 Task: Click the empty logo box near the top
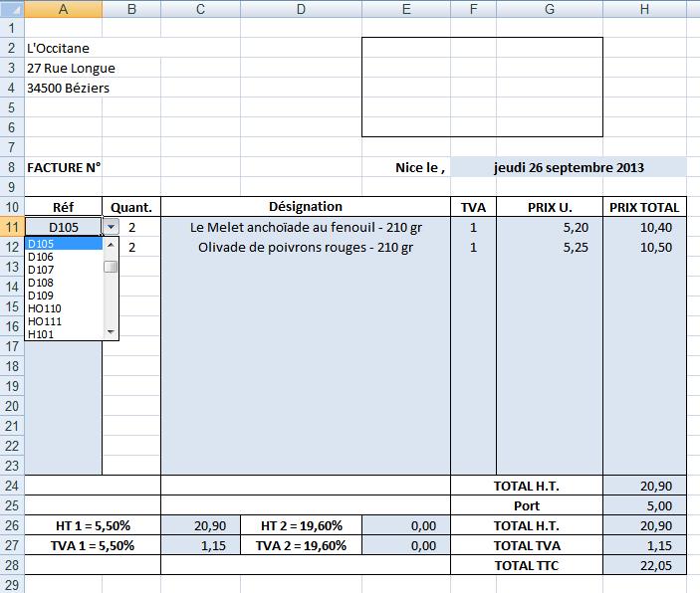click(x=482, y=87)
